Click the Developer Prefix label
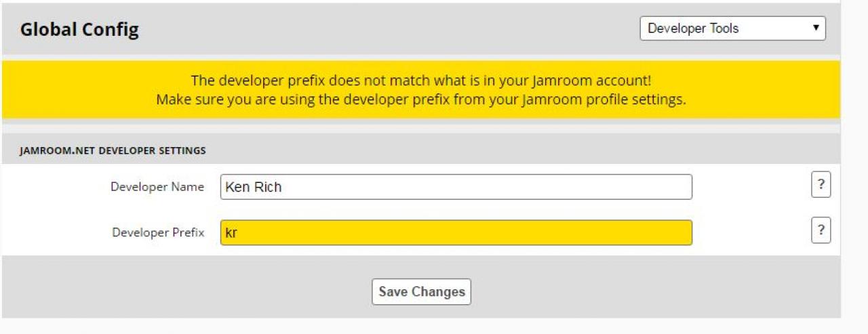This screenshot has width=868, height=334. tap(158, 232)
